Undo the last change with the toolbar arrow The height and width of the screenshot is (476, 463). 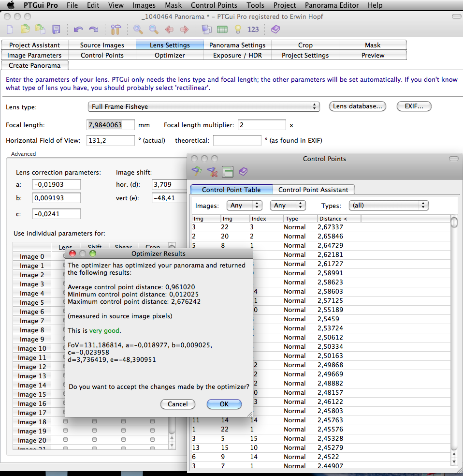coord(78,30)
